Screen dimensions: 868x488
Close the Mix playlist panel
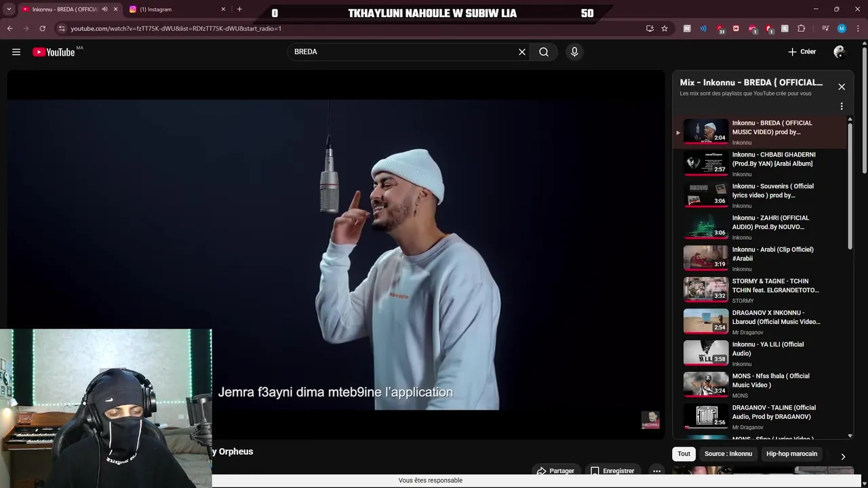pos(842,87)
